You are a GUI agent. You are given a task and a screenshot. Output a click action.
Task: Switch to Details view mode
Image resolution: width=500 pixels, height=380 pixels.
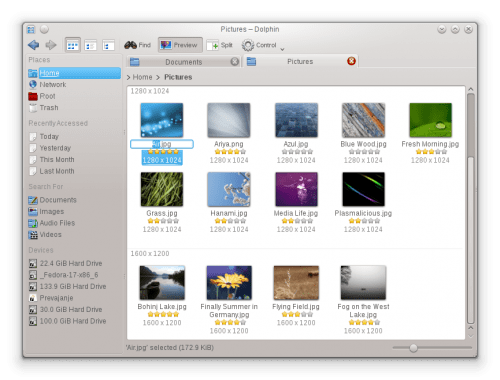pos(108,45)
